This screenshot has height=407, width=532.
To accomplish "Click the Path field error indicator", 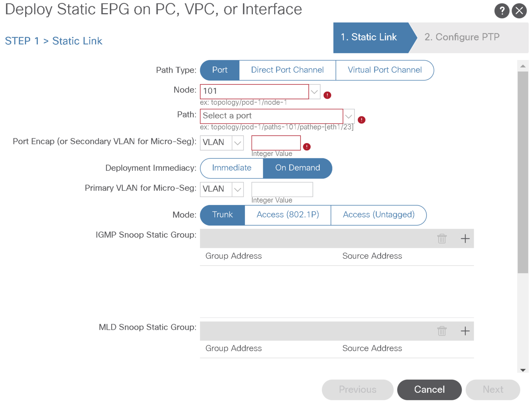I will pyautogui.click(x=362, y=120).
